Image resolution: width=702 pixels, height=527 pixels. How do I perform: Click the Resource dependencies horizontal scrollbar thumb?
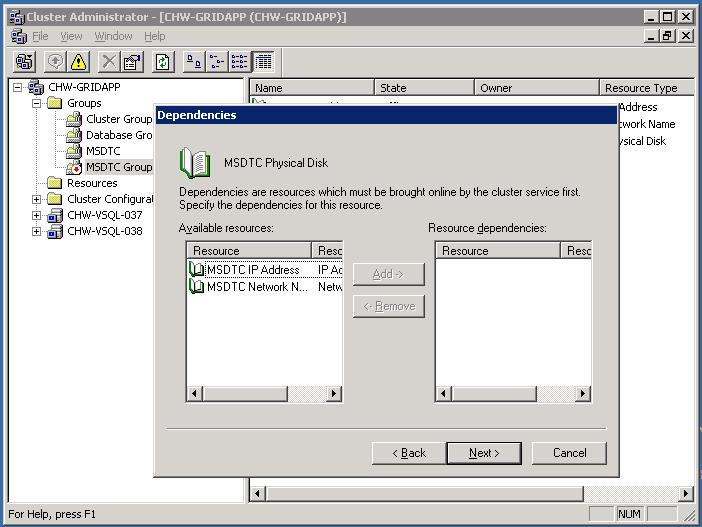494,394
